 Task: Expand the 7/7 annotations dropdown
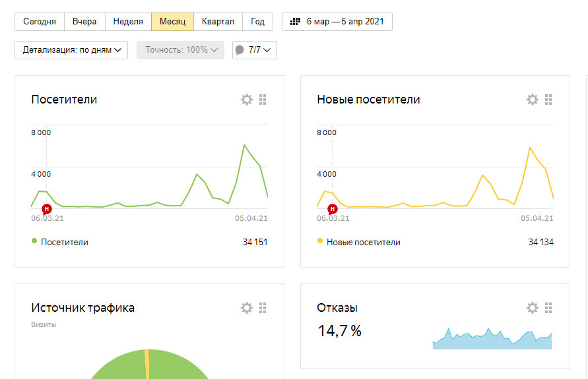pos(255,50)
